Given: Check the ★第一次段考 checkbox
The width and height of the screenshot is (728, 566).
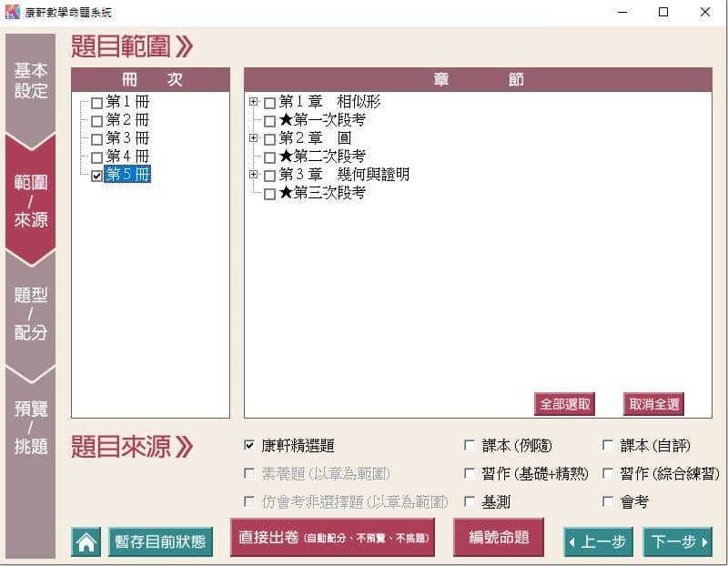Looking at the screenshot, I should pos(269,121).
